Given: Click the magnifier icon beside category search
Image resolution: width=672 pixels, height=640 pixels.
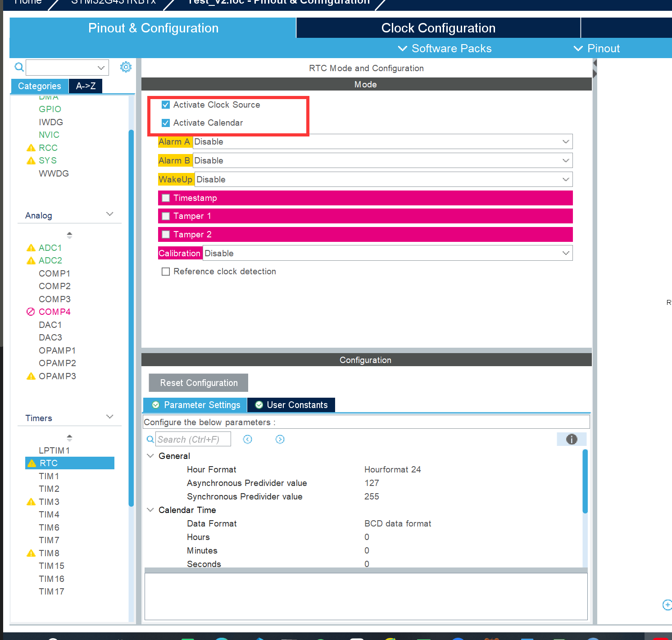Looking at the screenshot, I should coord(19,67).
